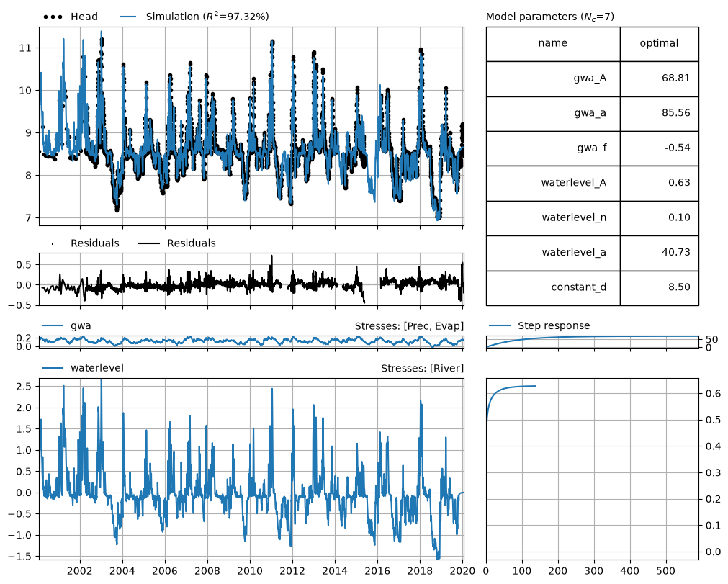The height and width of the screenshot is (584, 728).
Task: Click the 2010 x-axis tick label
Action: coord(250,571)
